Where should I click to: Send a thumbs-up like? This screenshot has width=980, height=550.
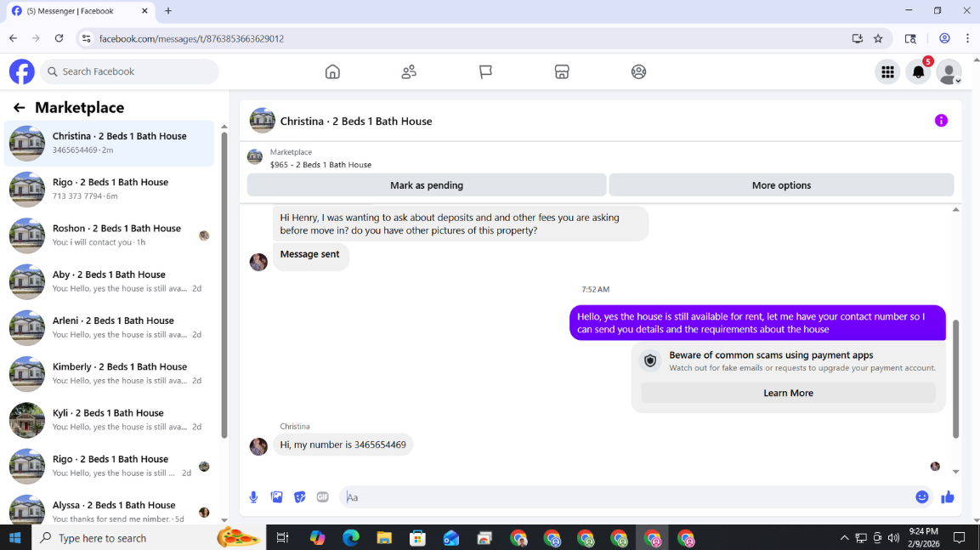click(948, 497)
